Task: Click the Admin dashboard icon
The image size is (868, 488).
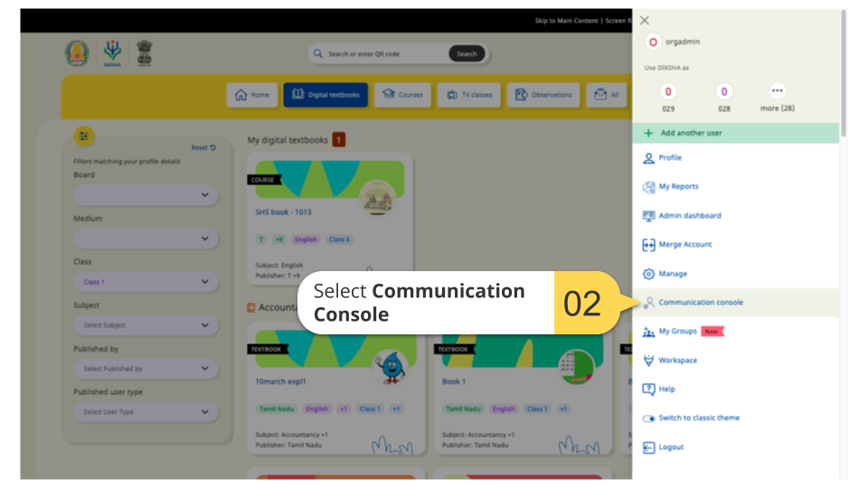Action: pyautogui.click(x=648, y=216)
